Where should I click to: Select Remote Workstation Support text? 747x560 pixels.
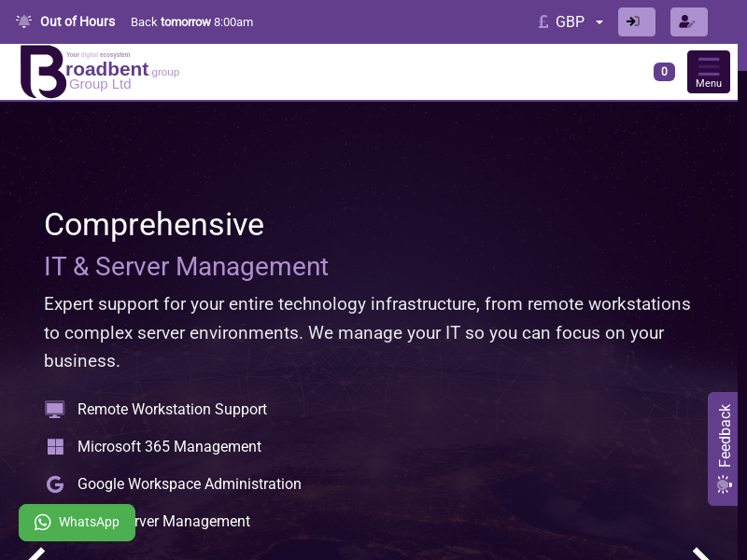(172, 410)
